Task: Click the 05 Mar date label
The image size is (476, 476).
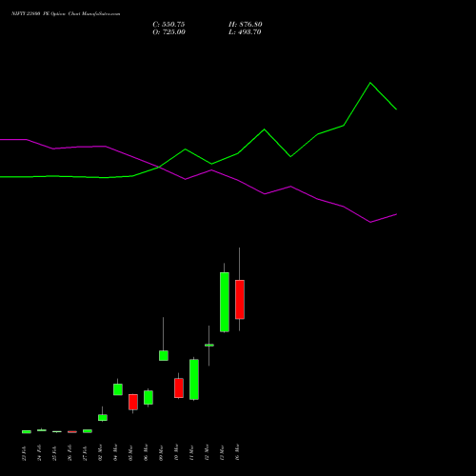Action: (x=131, y=452)
